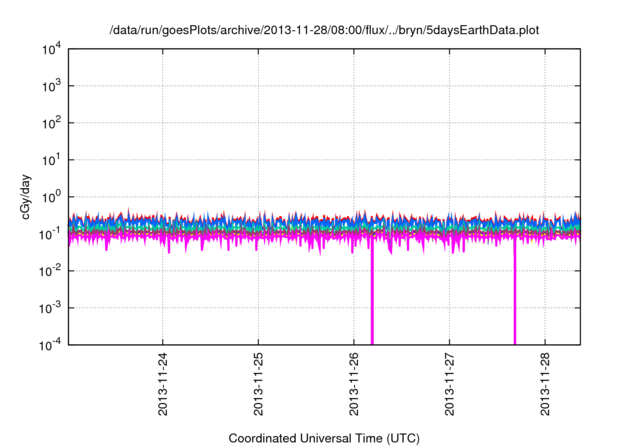
Task: Select the 2013-11-28 date tick label
Action: (x=545, y=385)
